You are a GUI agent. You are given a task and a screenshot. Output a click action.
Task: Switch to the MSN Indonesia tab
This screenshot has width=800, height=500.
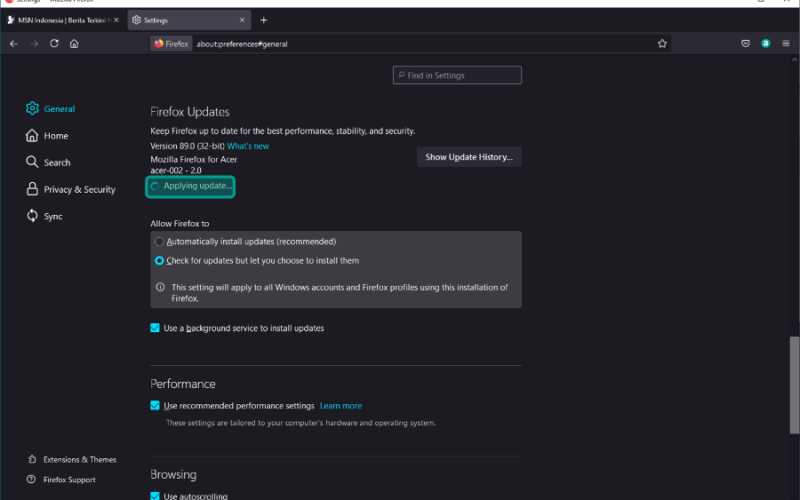pyautogui.click(x=64, y=20)
